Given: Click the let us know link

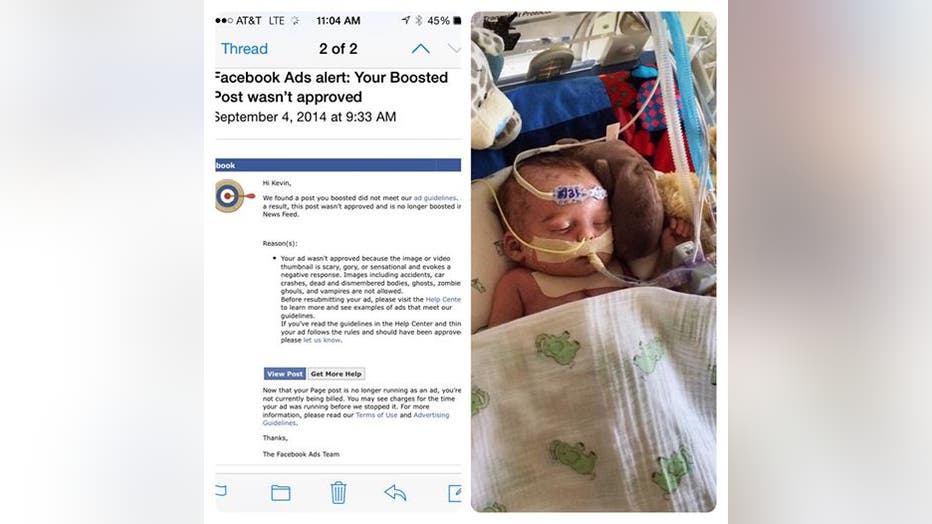Looking at the screenshot, I should click(x=322, y=340).
